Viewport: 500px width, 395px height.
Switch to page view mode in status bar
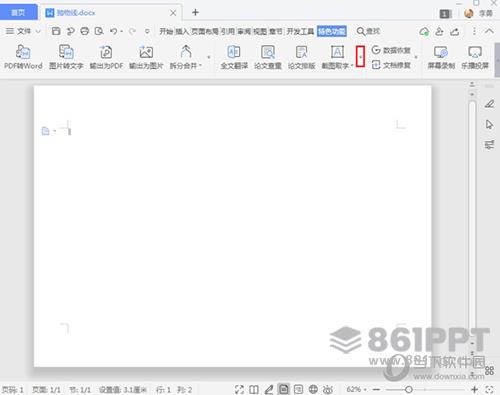[x=284, y=389]
